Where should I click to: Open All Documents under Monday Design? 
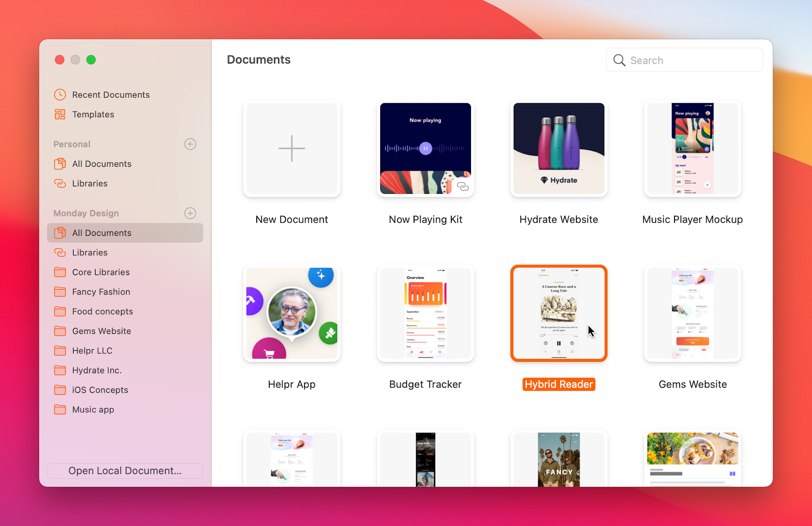(101, 233)
